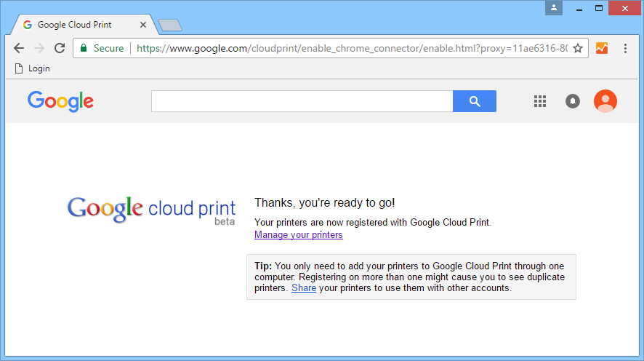Click the orange chart extension icon
644x361 pixels.
[602, 48]
